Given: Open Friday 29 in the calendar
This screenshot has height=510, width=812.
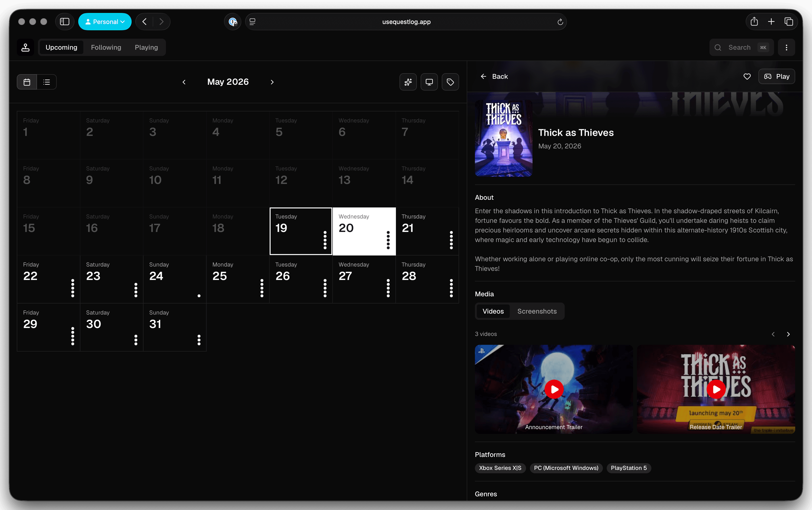Looking at the screenshot, I should tap(48, 327).
